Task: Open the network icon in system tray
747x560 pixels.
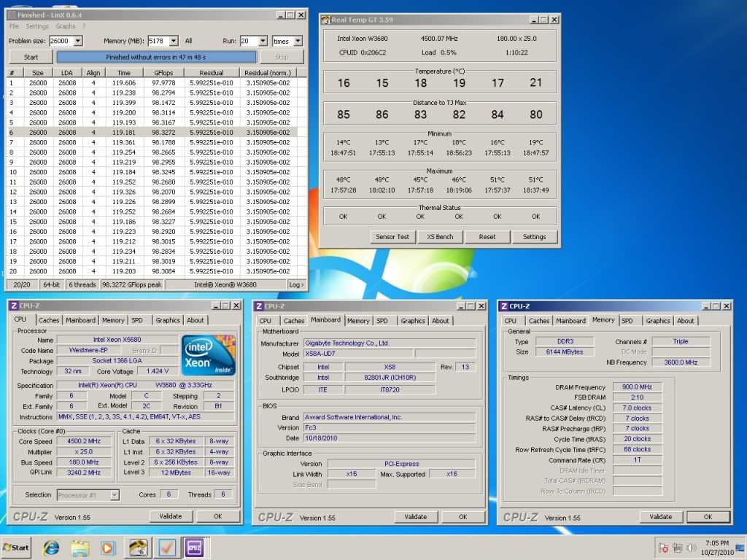Action: click(x=677, y=548)
